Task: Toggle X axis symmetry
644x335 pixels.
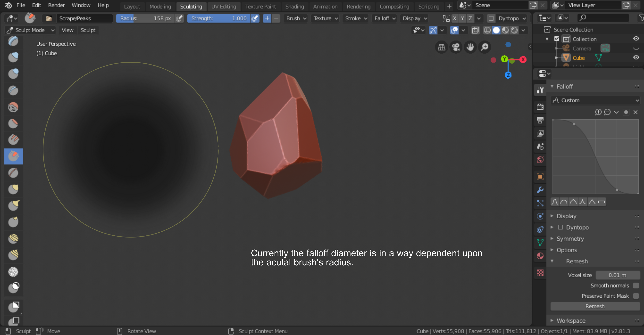Action: point(454,18)
